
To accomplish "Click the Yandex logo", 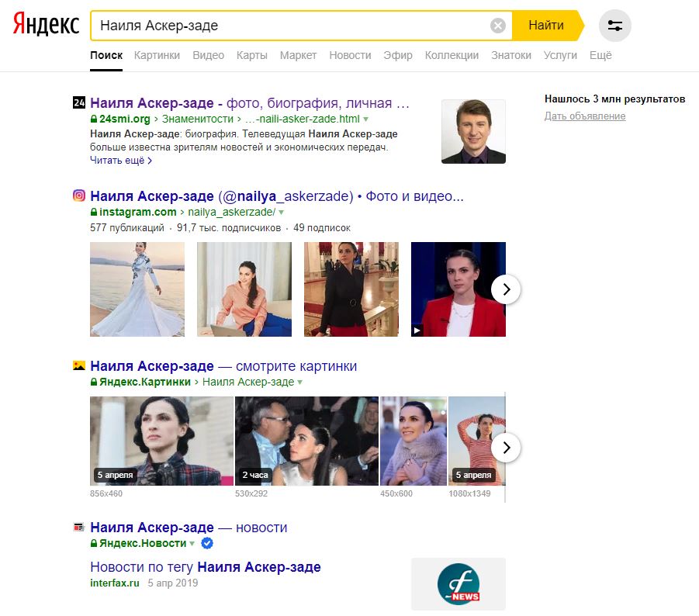I will click(x=46, y=26).
